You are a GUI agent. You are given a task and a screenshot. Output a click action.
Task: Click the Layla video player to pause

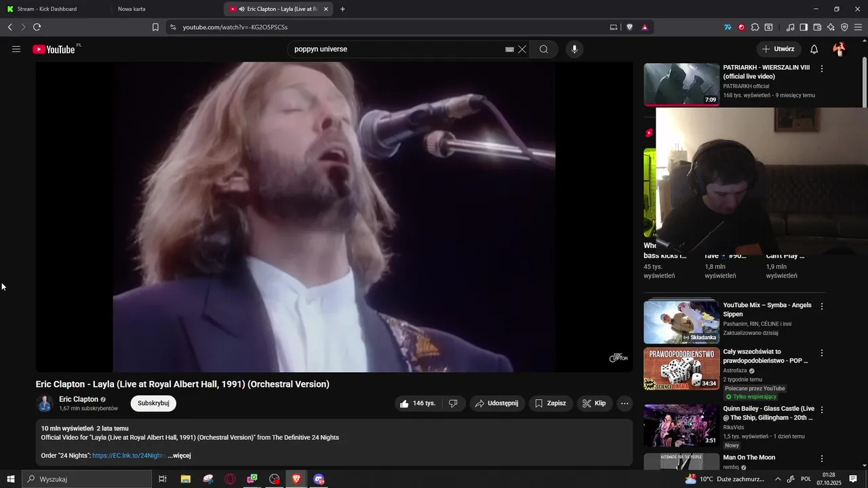(334, 217)
